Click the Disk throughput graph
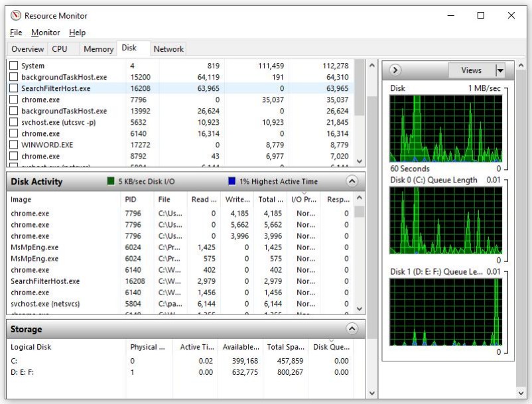The width and height of the screenshot is (532, 404). tap(446, 129)
